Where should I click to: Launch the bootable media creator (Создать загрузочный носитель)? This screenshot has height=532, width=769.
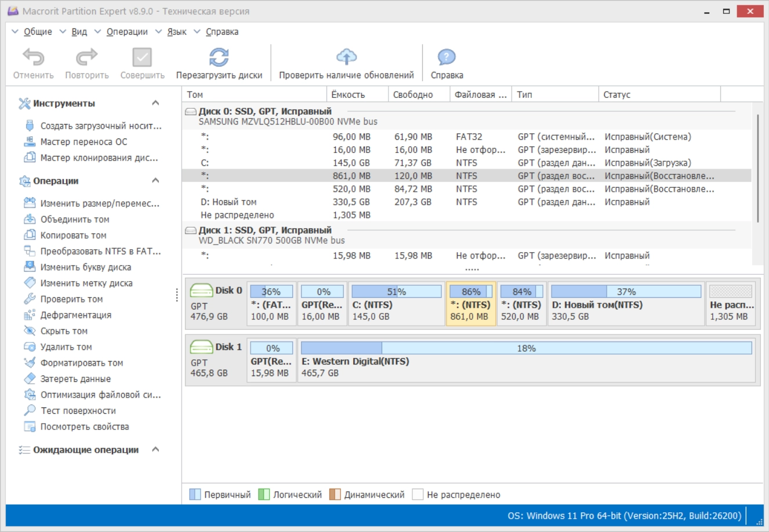pyautogui.click(x=100, y=126)
